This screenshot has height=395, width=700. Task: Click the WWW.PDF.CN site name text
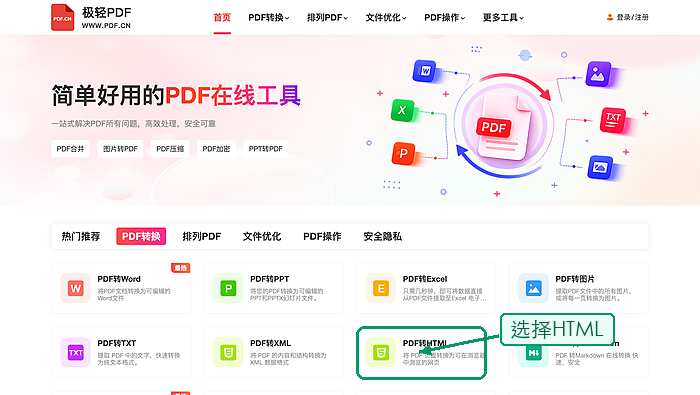pos(106,26)
